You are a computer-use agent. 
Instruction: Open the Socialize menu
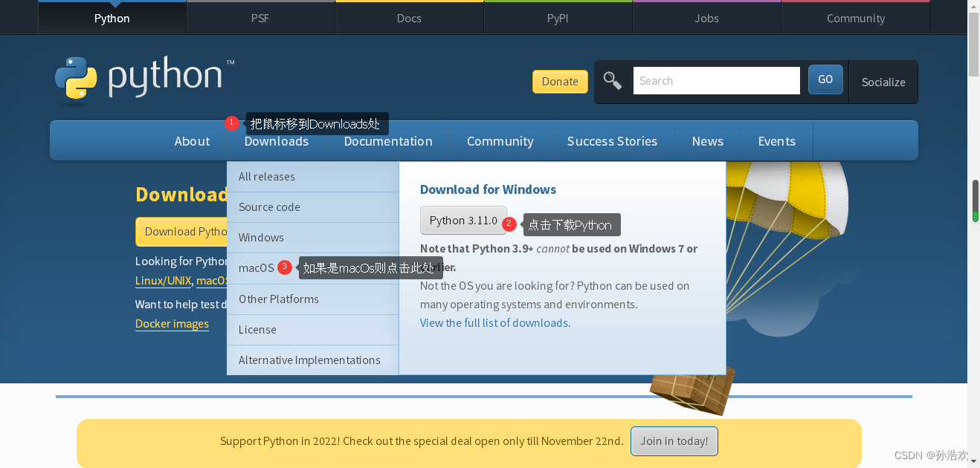click(x=883, y=82)
